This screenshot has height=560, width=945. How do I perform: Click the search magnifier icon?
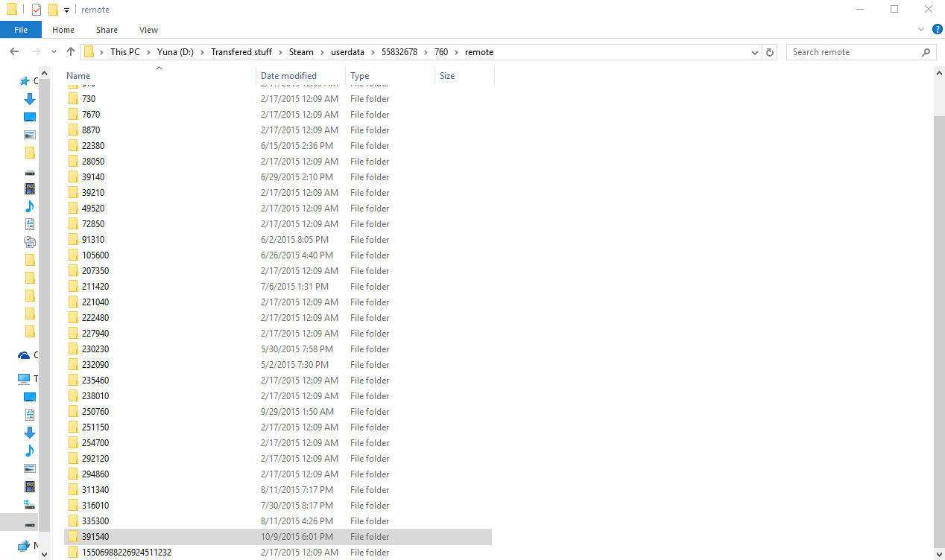pyautogui.click(x=926, y=52)
